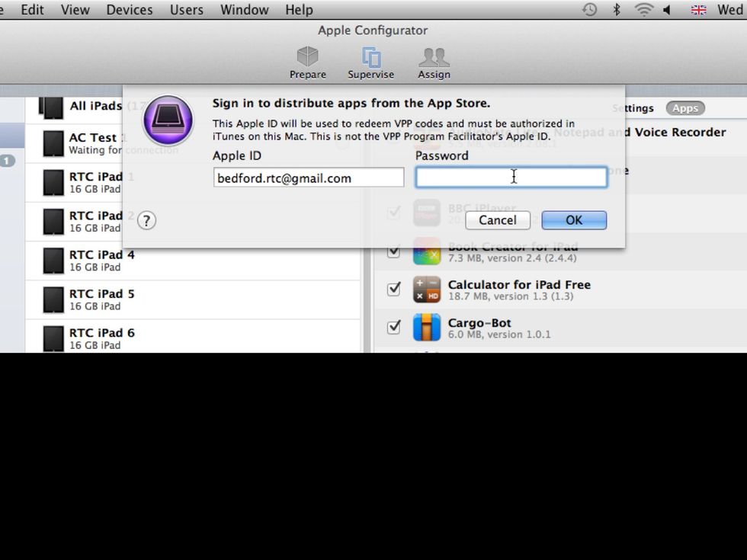This screenshot has height=560, width=747.
Task: Uncheck the Cargo-Bot app checkbox
Action: tap(393, 327)
